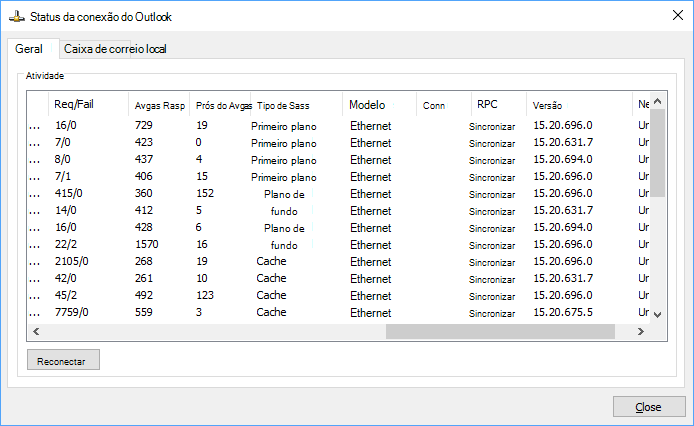Click the value 729 in Avgas Rasp
The image size is (694, 426).
tap(143, 125)
